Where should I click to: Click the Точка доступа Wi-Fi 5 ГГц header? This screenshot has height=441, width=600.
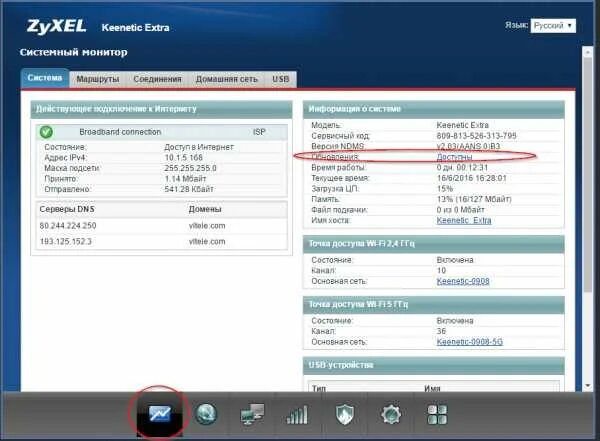pos(434,304)
